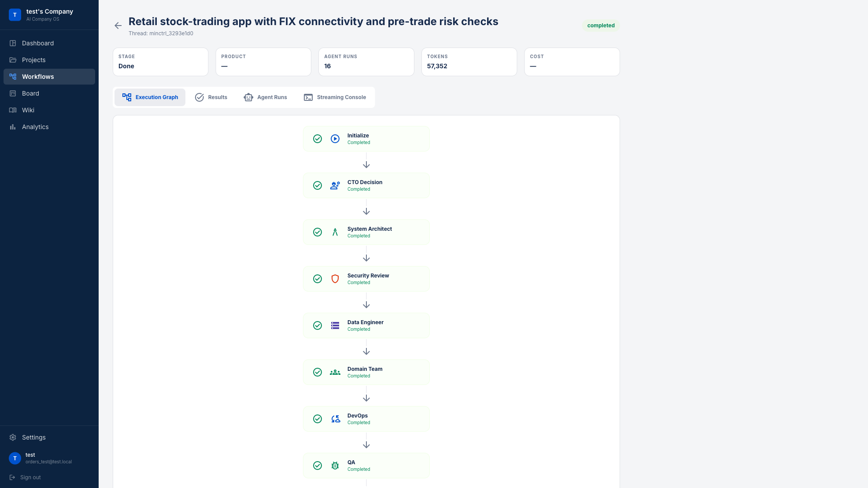
Task: Click the Domain Team people icon
Action: click(x=335, y=372)
